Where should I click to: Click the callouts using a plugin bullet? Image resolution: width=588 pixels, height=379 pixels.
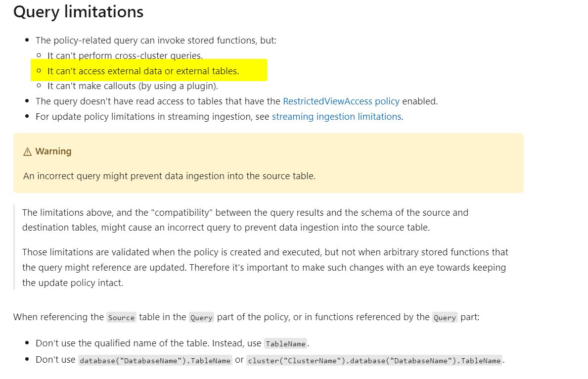click(x=133, y=86)
